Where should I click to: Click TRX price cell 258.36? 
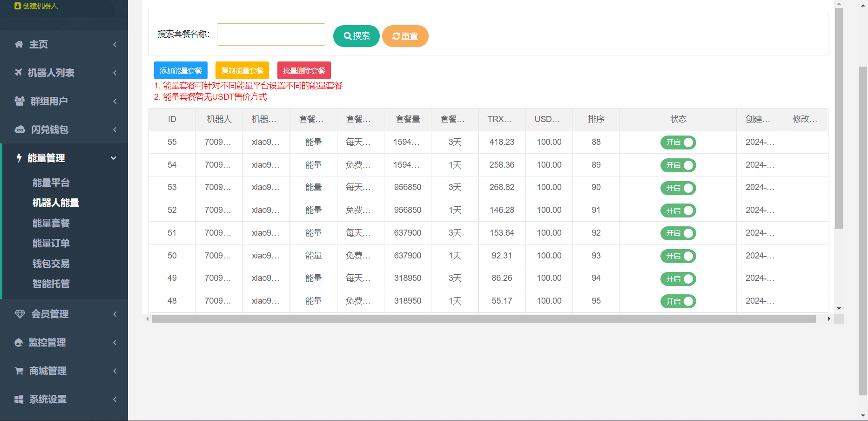pyautogui.click(x=502, y=165)
